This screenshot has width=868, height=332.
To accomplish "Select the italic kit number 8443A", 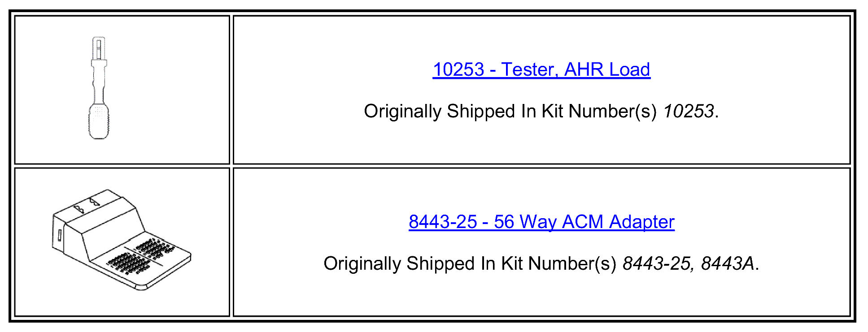I will tap(728, 263).
